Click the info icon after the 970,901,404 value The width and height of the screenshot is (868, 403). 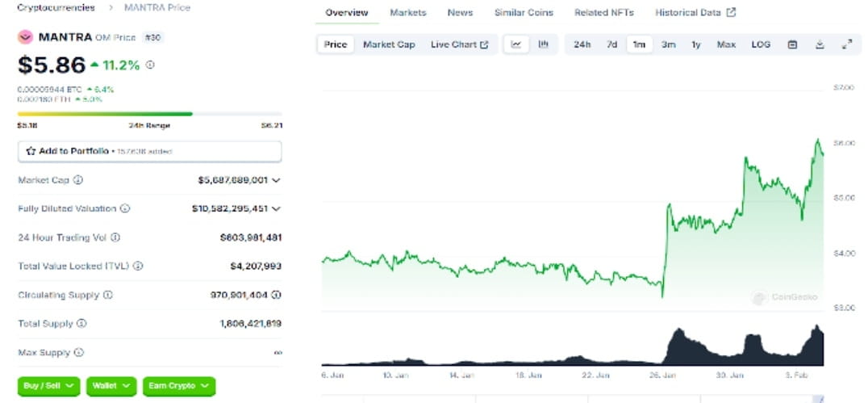[x=276, y=295]
